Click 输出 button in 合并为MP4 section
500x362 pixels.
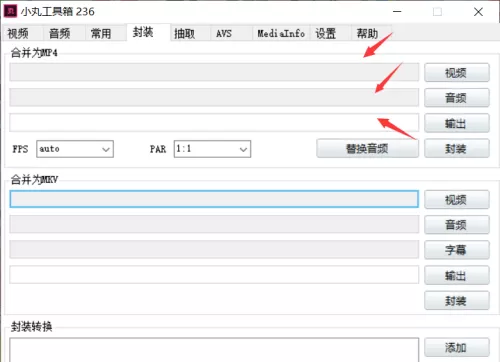tap(457, 123)
